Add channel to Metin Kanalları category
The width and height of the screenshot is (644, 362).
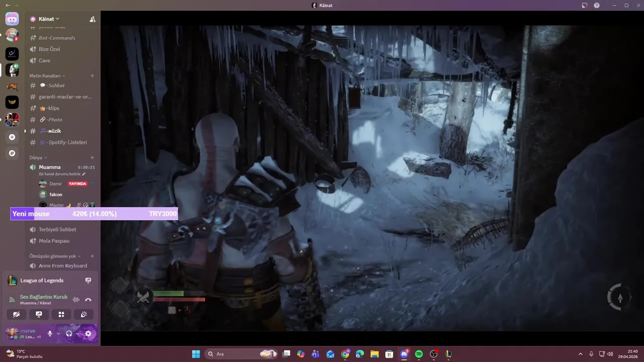tap(92, 76)
